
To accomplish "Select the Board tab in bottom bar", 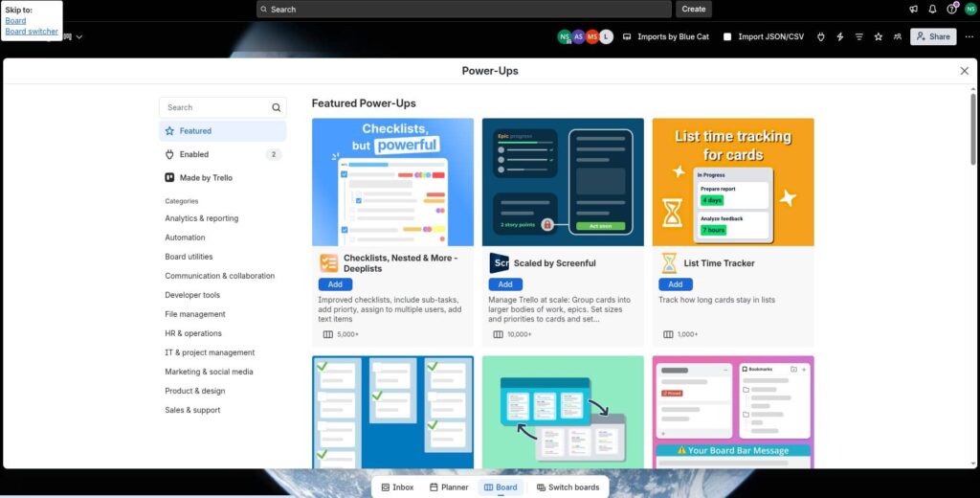I will (x=501, y=487).
